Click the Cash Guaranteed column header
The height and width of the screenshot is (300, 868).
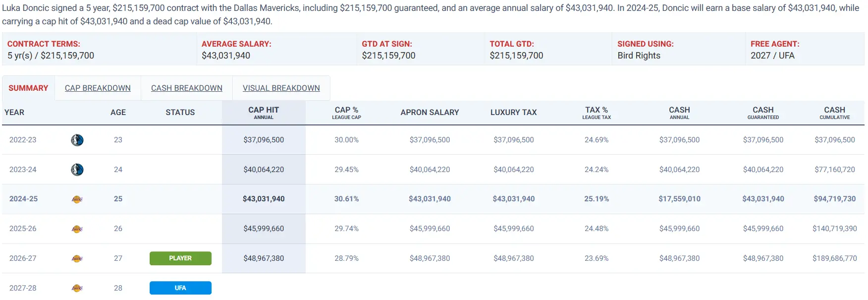point(763,113)
